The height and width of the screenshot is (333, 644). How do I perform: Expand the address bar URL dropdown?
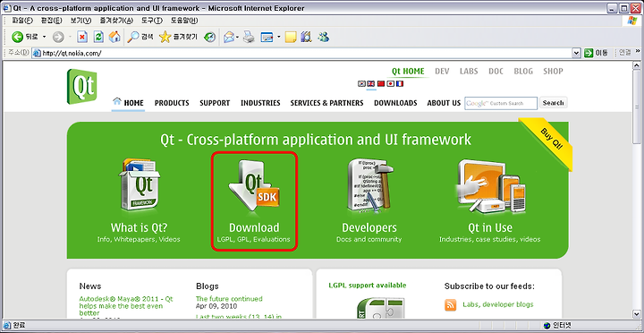(576, 53)
